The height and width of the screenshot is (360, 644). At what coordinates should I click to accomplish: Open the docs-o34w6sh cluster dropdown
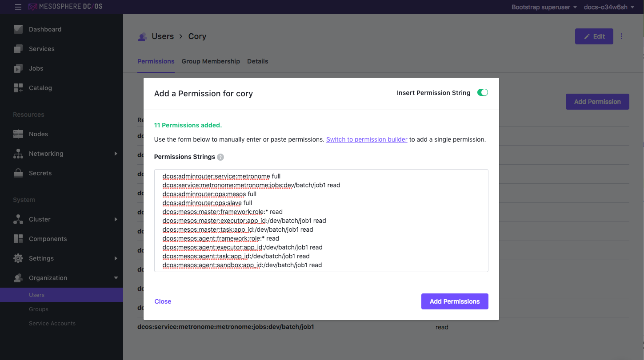pos(609,7)
